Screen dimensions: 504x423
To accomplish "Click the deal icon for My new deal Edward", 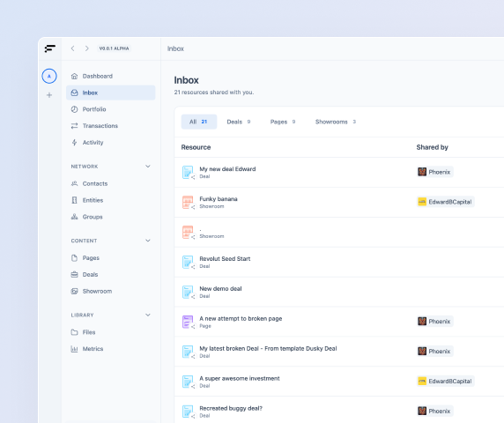I will [188, 173].
